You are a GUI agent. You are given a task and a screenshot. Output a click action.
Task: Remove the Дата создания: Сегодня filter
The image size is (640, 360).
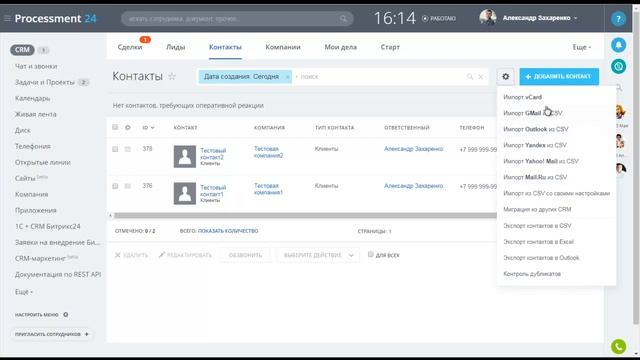287,77
